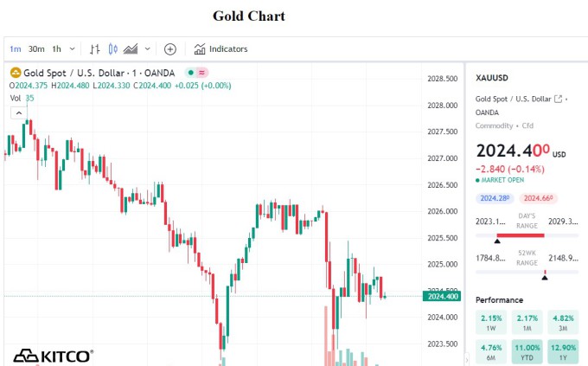Expand the timeframe interval dropdown
This screenshot has height=366, width=588.
click(x=72, y=49)
